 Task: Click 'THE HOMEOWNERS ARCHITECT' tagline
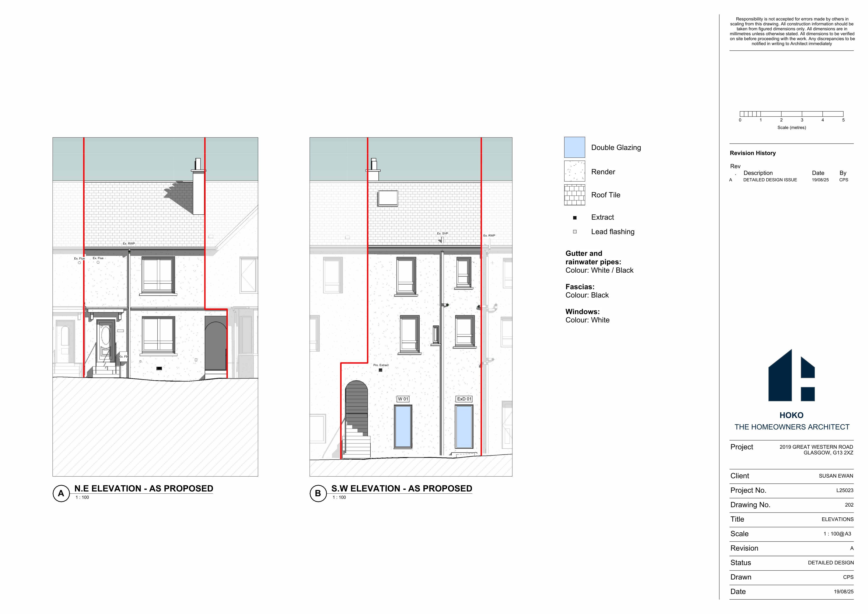click(x=792, y=427)
